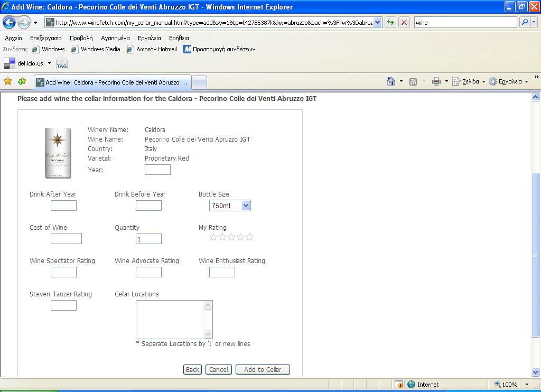
Task: Click the address bar URL field
Action: tap(213, 22)
